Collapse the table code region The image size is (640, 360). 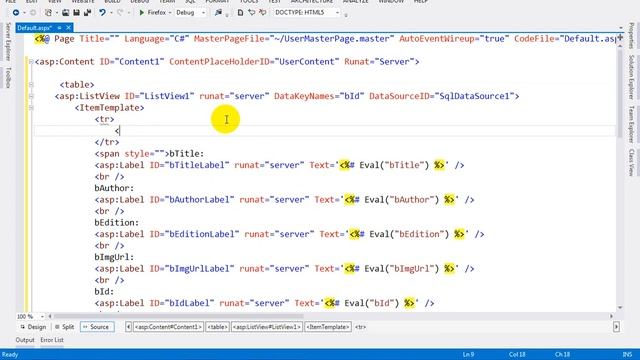point(31,85)
